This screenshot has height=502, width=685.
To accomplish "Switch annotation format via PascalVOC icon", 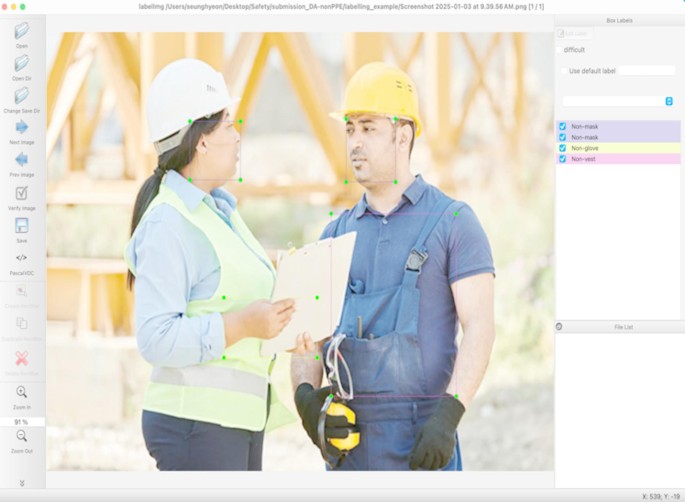I will tap(21, 258).
